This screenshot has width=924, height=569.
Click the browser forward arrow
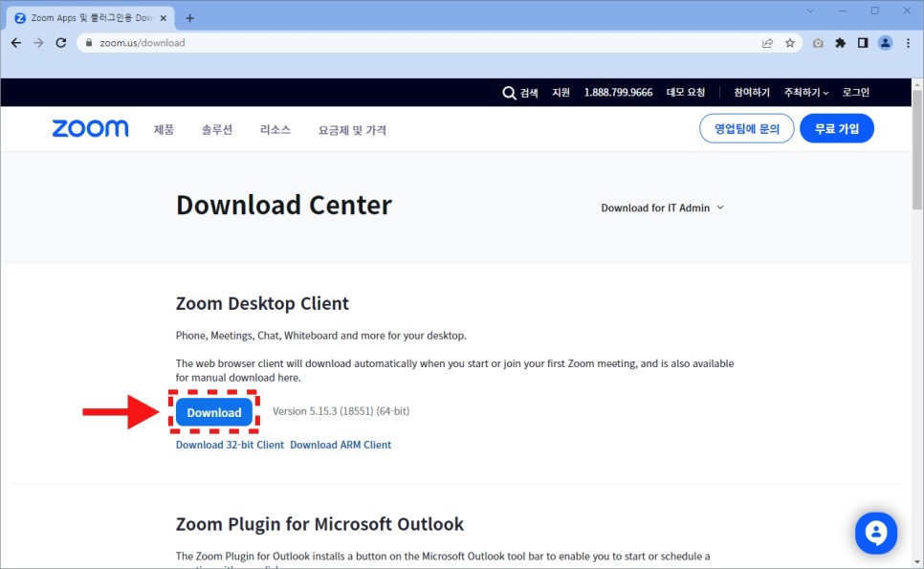38,43
